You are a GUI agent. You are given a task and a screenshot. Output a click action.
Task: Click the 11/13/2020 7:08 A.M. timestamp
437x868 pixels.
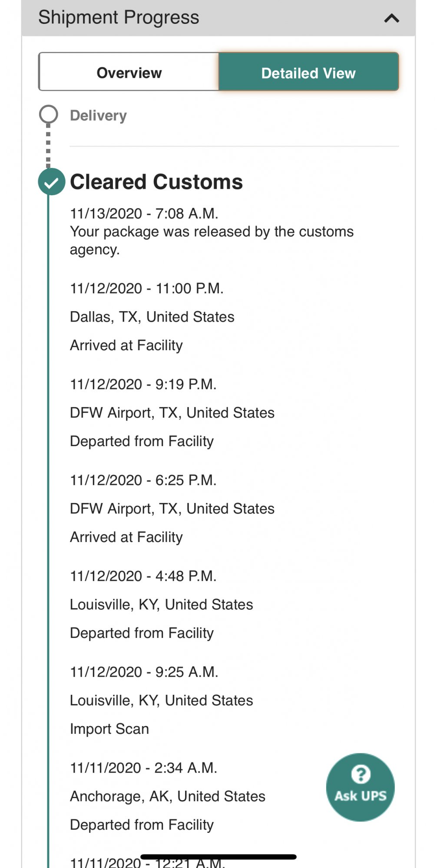(144, 214)
